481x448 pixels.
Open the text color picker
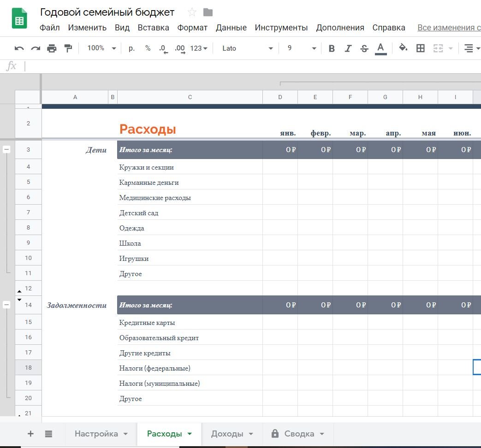[x=380, y=49]
